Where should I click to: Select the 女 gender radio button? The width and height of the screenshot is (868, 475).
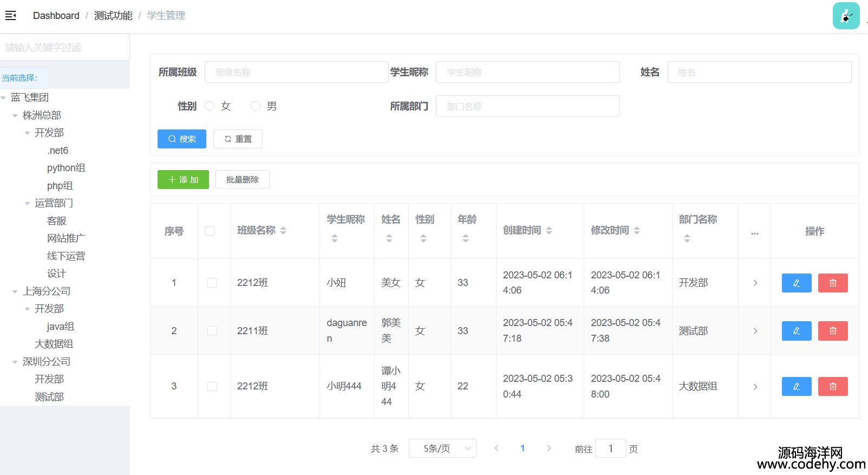coord(210,106)
